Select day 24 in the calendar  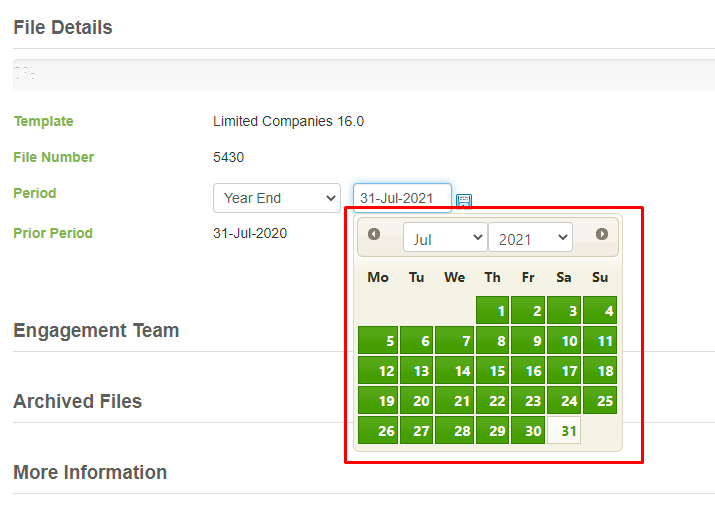pos(564,400)
